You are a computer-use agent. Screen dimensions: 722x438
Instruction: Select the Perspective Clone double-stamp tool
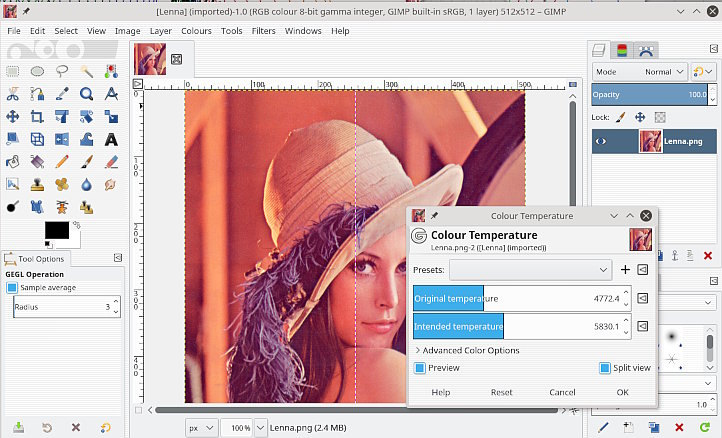click(x=87, y=207)
